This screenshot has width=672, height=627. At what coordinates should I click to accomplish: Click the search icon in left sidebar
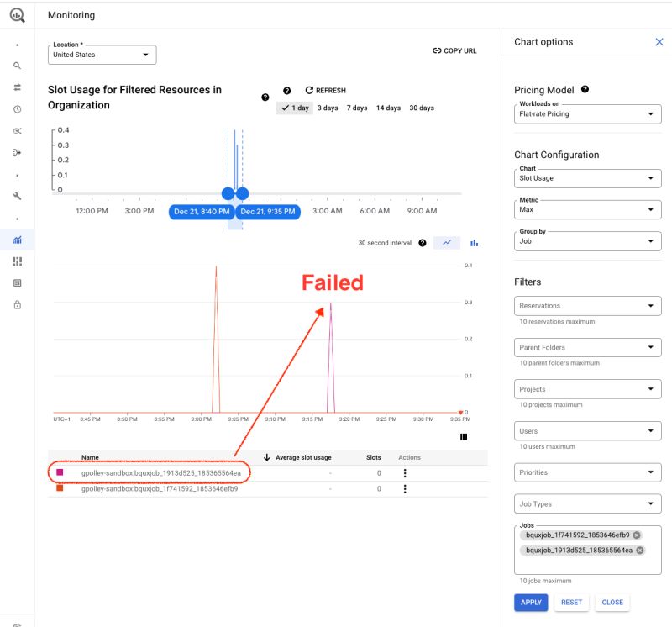pos(17,66)
